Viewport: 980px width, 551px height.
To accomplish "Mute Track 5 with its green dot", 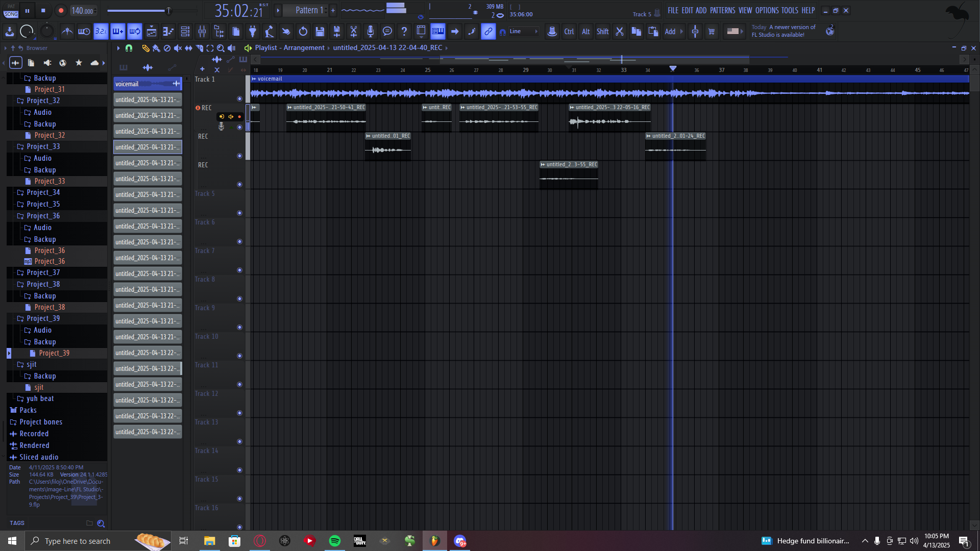I will pyautogui.click(x=239, y=213).
